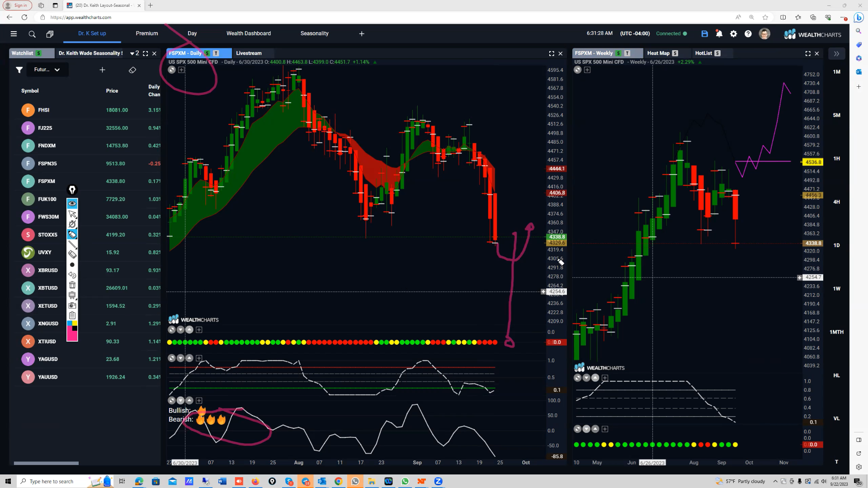Take a screenshot with camera tool

coord(72,305)
